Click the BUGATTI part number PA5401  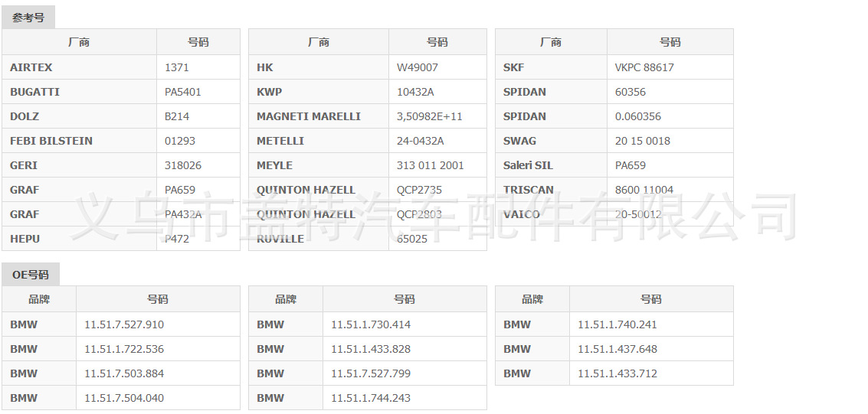point(183,92)
